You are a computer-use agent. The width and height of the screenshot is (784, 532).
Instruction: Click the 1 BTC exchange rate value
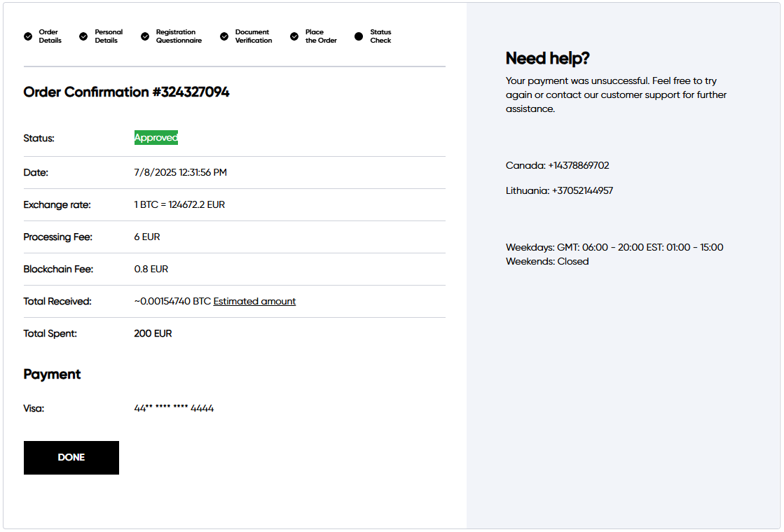click(x=179, y=205)
